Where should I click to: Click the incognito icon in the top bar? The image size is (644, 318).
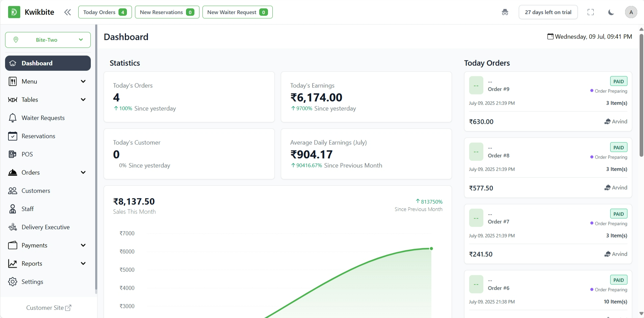(x=505, y=12)
